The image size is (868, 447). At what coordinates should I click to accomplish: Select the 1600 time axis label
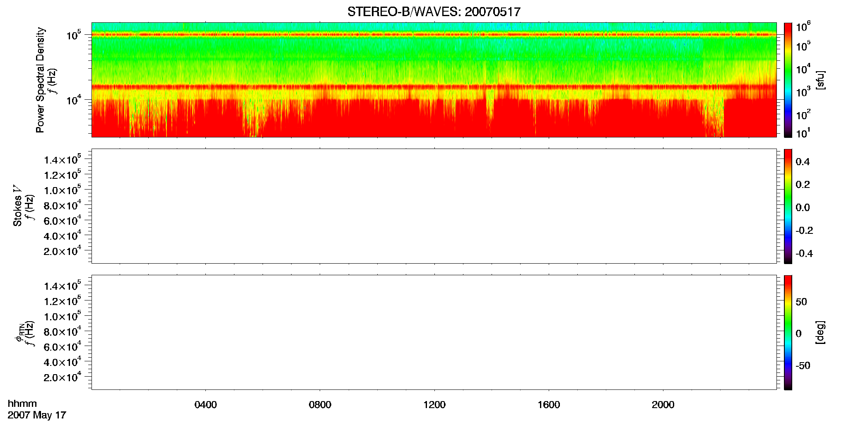point(549,405)
